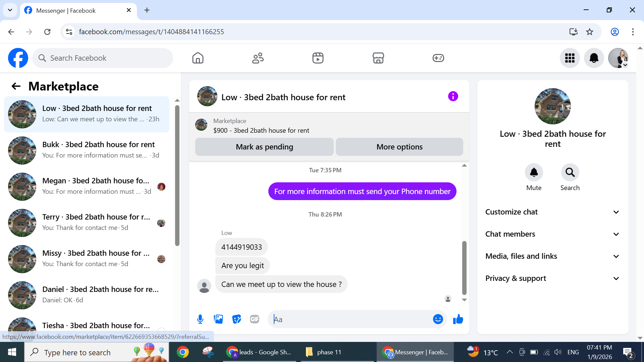Screen dimensions: 644x362
Task: Search within the conversation
Action: [570, 172]
